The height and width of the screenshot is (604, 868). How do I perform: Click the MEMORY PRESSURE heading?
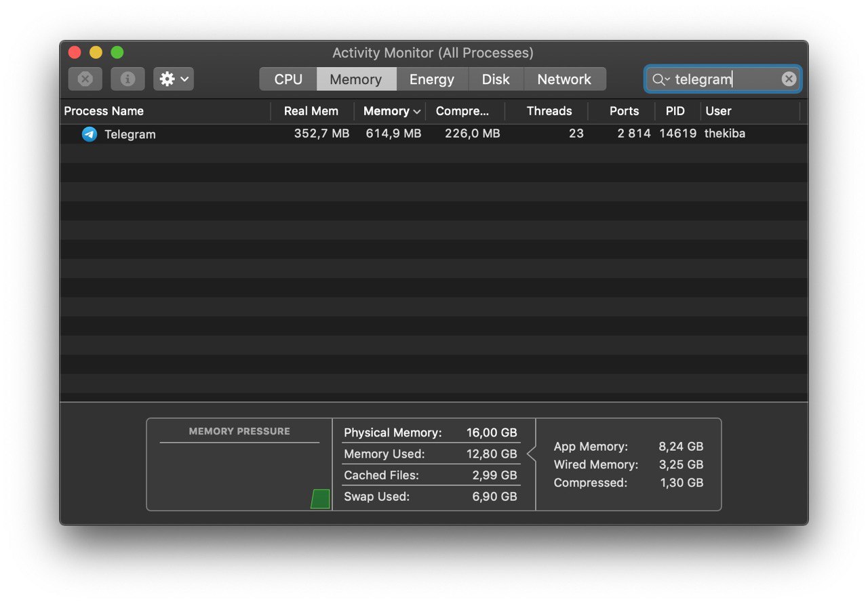pyautogui.click(x=239, y=431)
